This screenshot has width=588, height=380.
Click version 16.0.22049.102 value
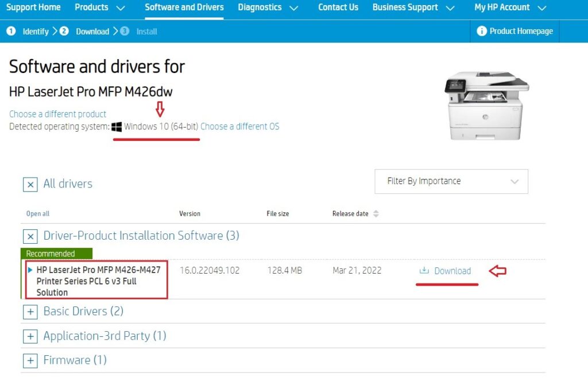point(210,270)
